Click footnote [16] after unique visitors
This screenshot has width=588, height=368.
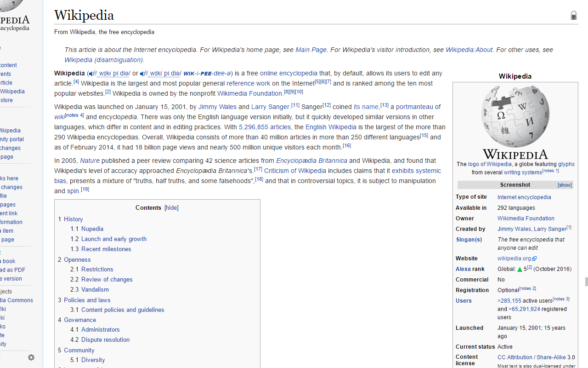(x=347, y=145)
